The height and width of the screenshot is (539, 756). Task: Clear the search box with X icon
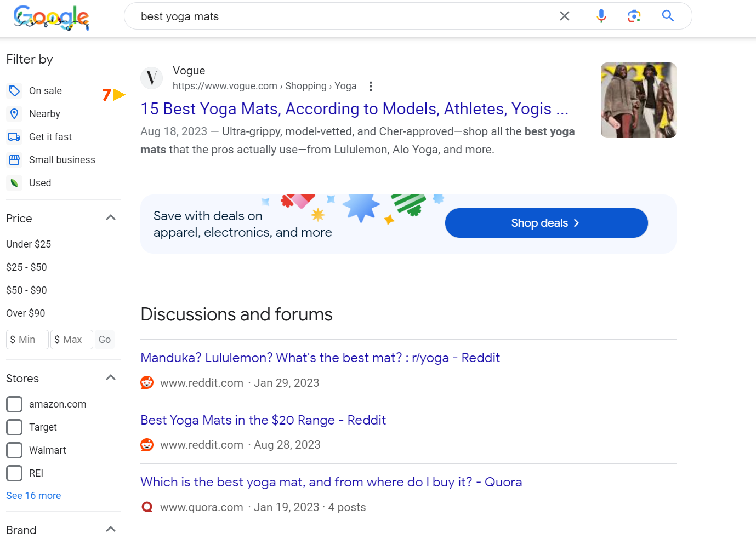tap(564, 16)
